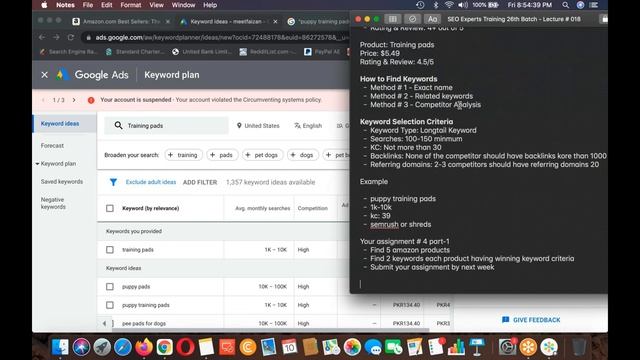Check the 'puppy pads' keyword row

click(110, 287)
